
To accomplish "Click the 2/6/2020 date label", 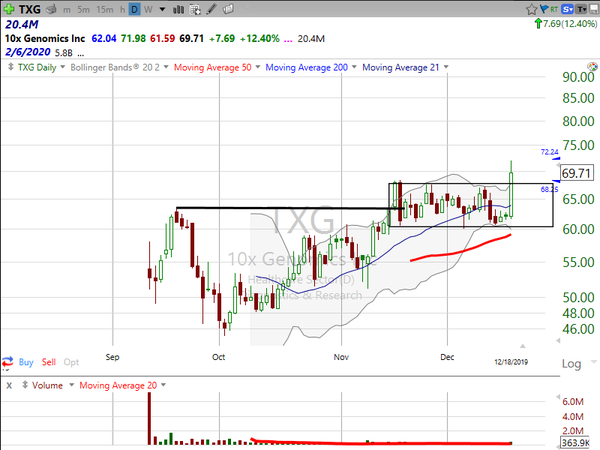I will (28, 52).
